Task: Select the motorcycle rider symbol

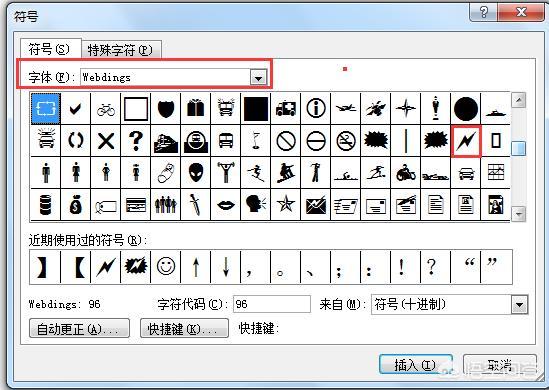Action: [x=405, y=173]
